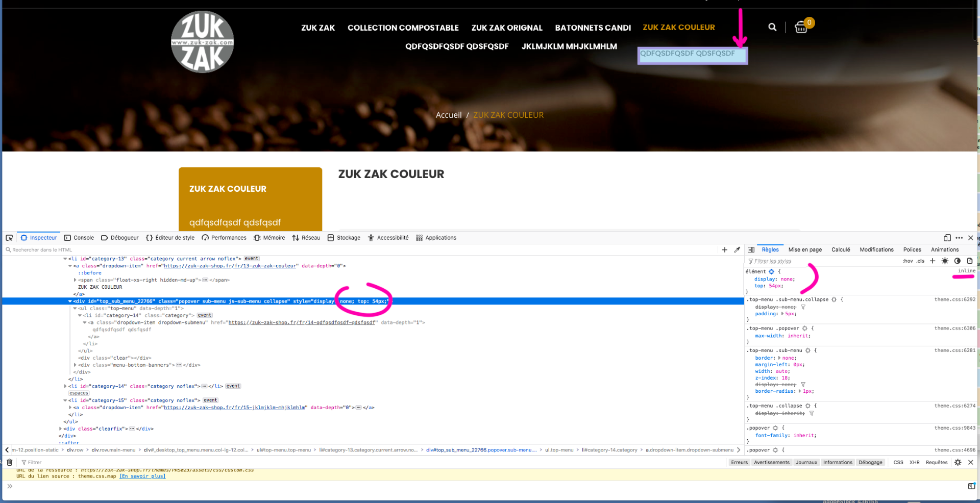Screen dimensions: 980x503
Task: Highlight elements matching the 'élément' selector
Action: click(x=772, y=271)
